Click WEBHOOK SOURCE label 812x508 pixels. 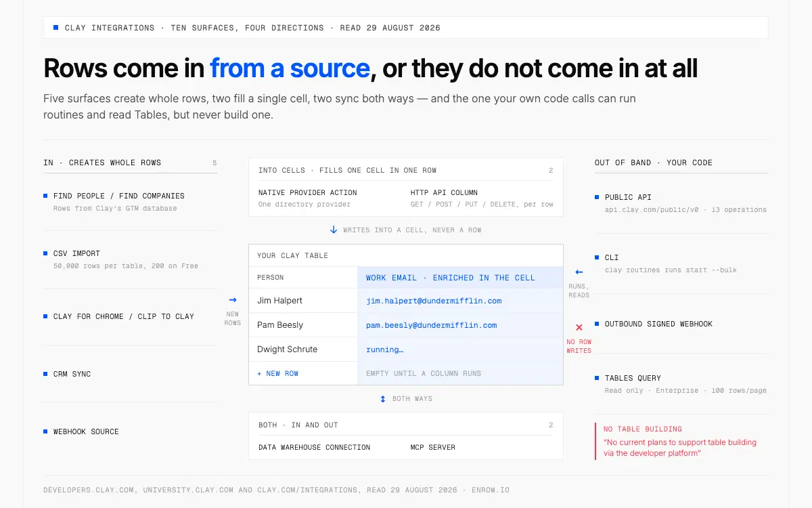pyautogui.click(x=86, y=431)
